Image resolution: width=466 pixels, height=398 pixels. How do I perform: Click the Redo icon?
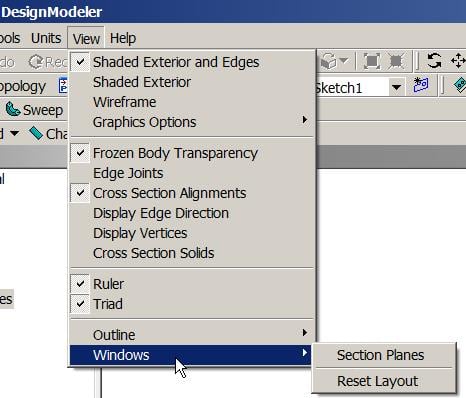(x=35, y=62)
